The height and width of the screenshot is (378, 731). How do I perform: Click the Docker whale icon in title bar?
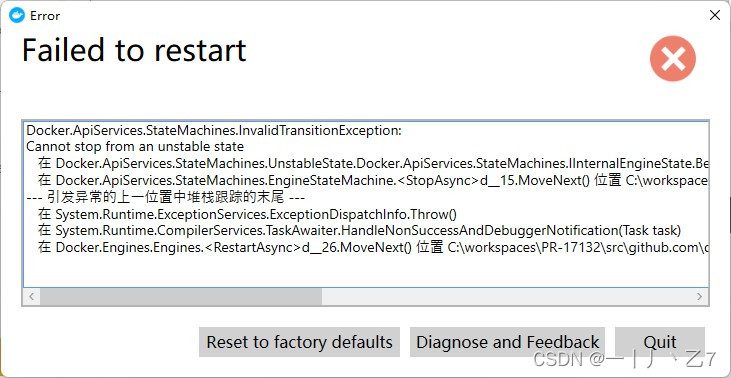17,15
